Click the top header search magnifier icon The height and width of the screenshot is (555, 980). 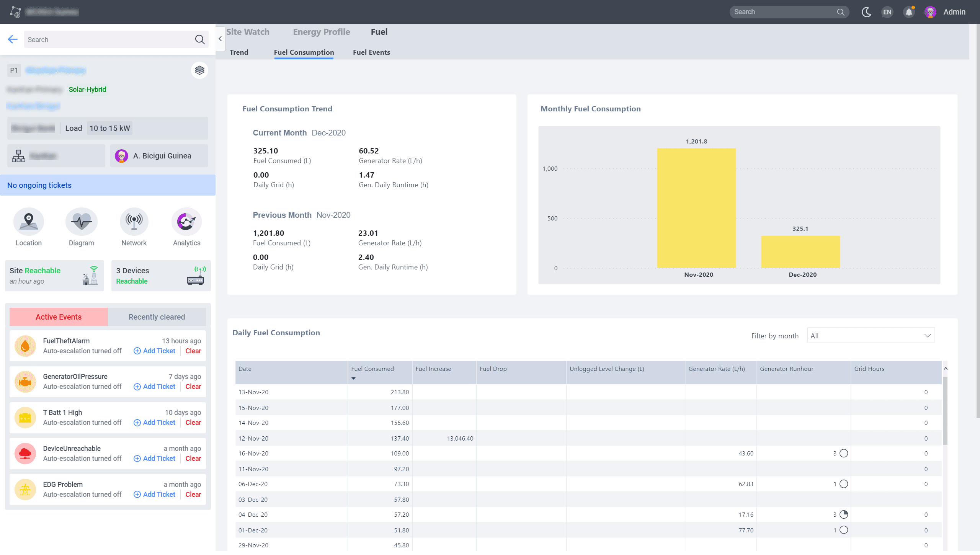pyautogui.click(x=840, y=12)
